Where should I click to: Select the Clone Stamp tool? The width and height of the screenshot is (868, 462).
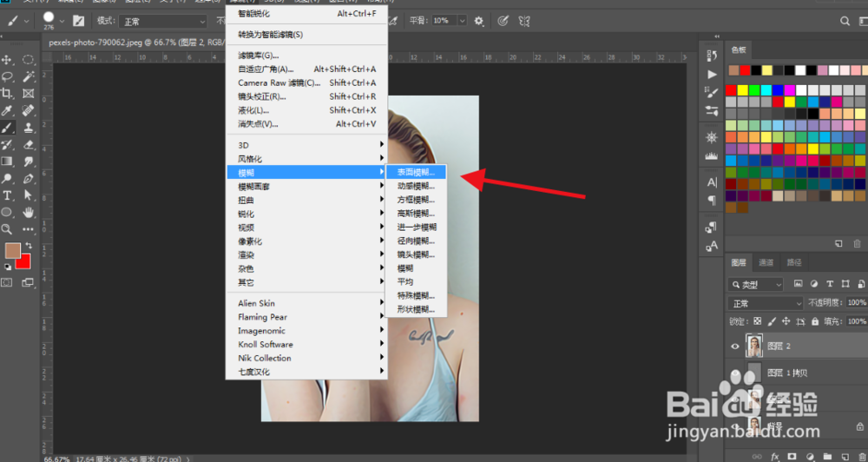[29, 128]
